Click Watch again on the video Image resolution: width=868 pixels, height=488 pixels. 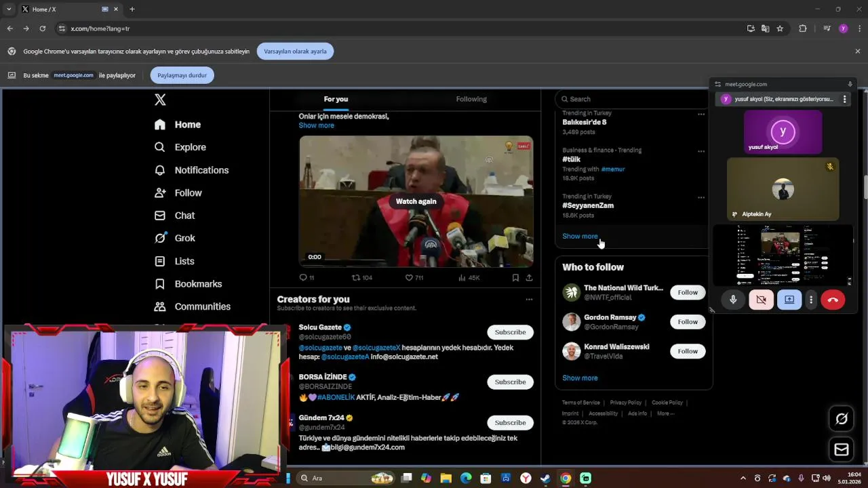(x=416, y=201)
